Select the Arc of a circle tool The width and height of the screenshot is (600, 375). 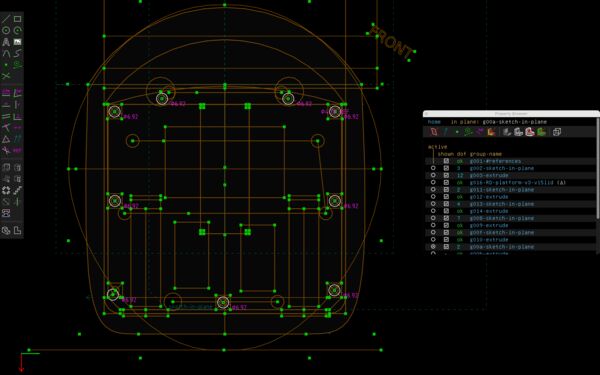point(17,30)
